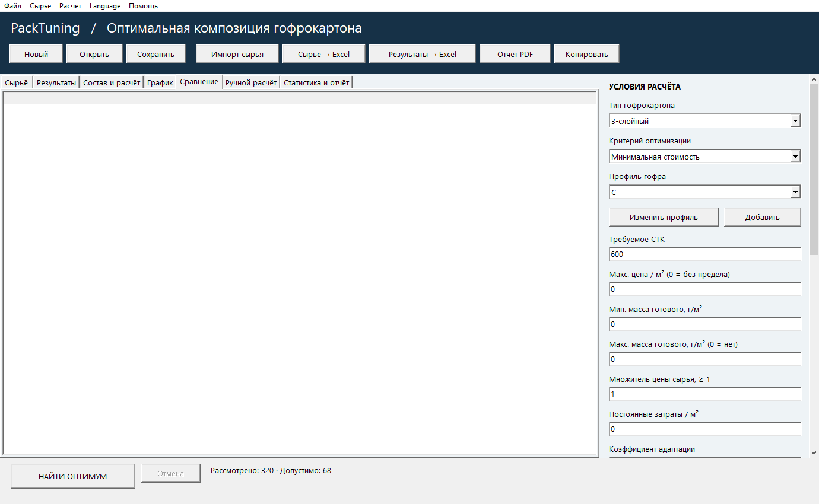This screenshot has height=504, width=819.
Task: Click the Импорт сырья toolbar button
Action: point(237,54)
